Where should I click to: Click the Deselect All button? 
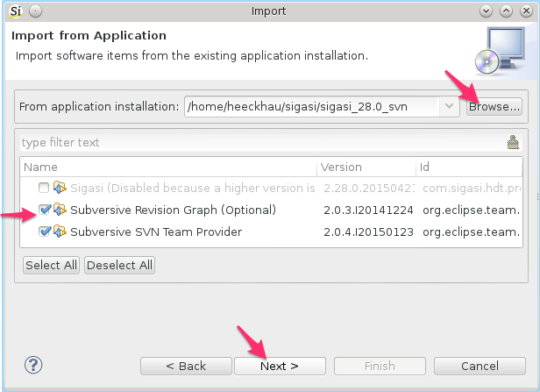coord(119,265)
